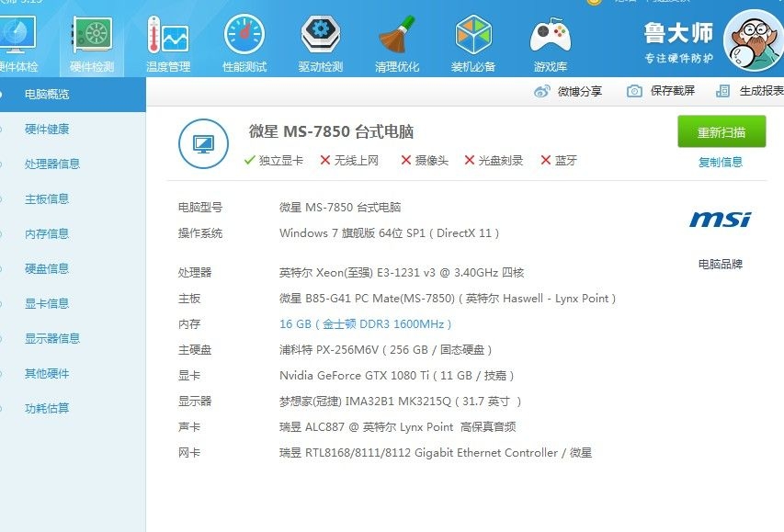View 显卡信息 in the sidebar
The image size is (784, 532).
click(47, 303)
